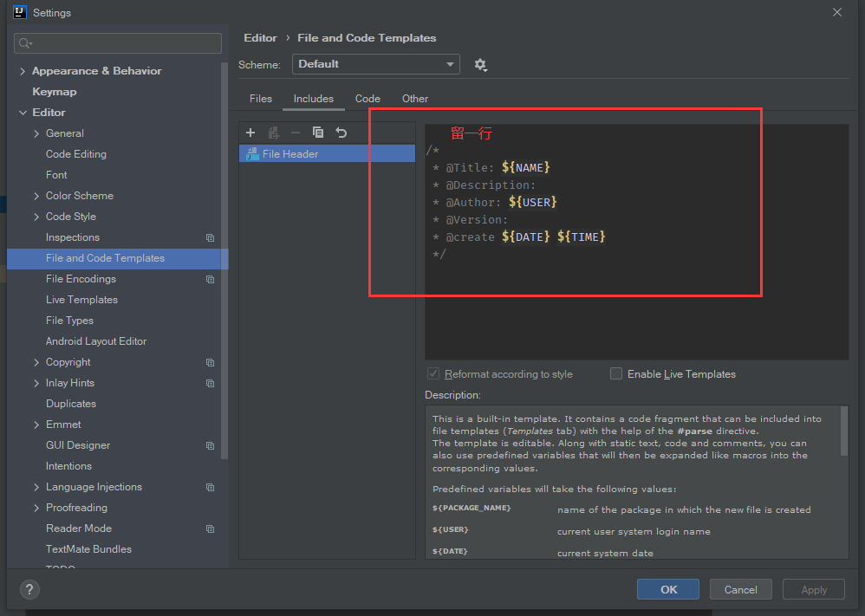The image size is (865, 616).
Task: Click the project-level icon beside File Encodings
Action: pos(210,279)
